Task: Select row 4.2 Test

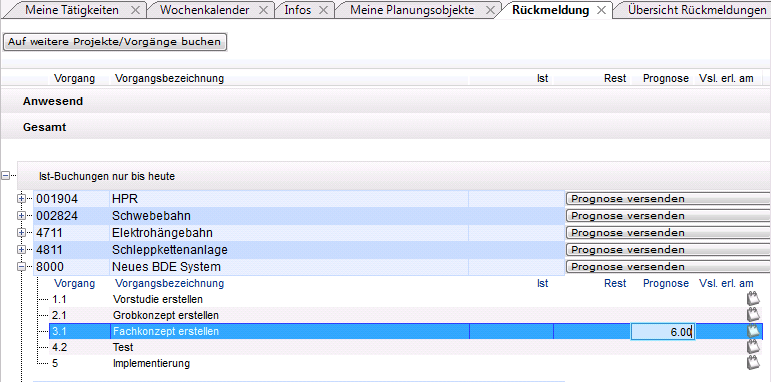Action: (x=406, y=348)
